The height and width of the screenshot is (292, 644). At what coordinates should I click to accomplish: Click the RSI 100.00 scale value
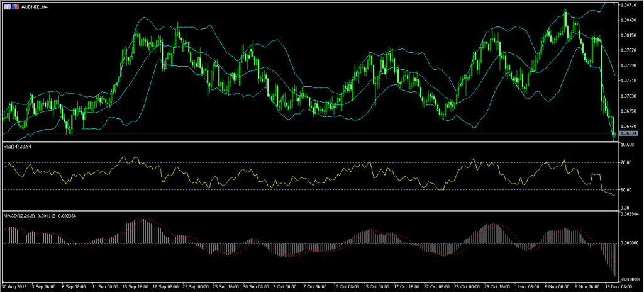628,145
